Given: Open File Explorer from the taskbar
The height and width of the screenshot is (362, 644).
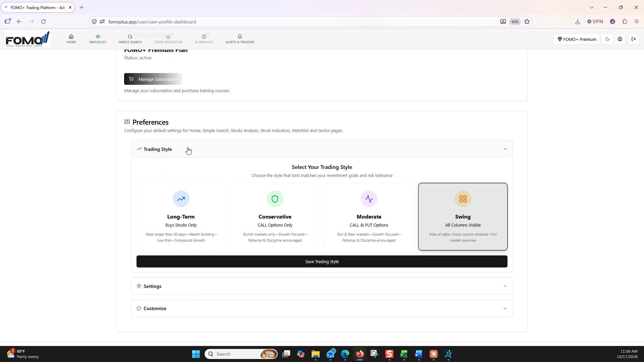Looking at the screenshot, I should 315,354.
